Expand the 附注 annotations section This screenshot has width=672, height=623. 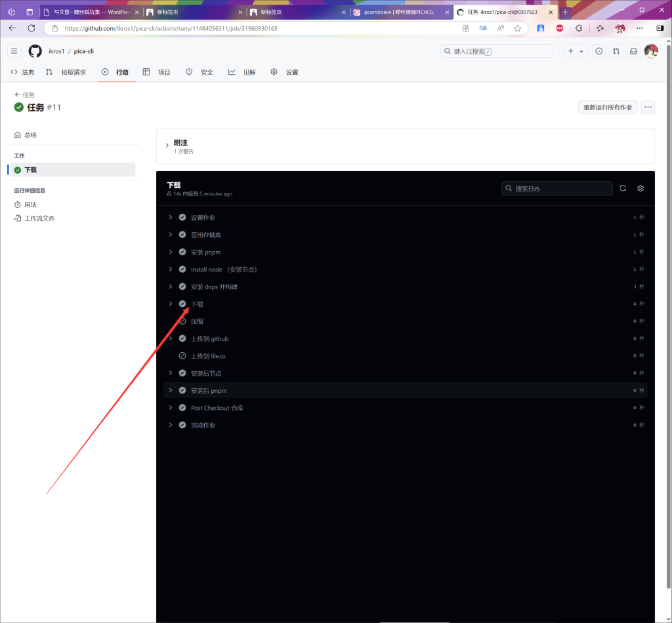click(x=167, y=146)
